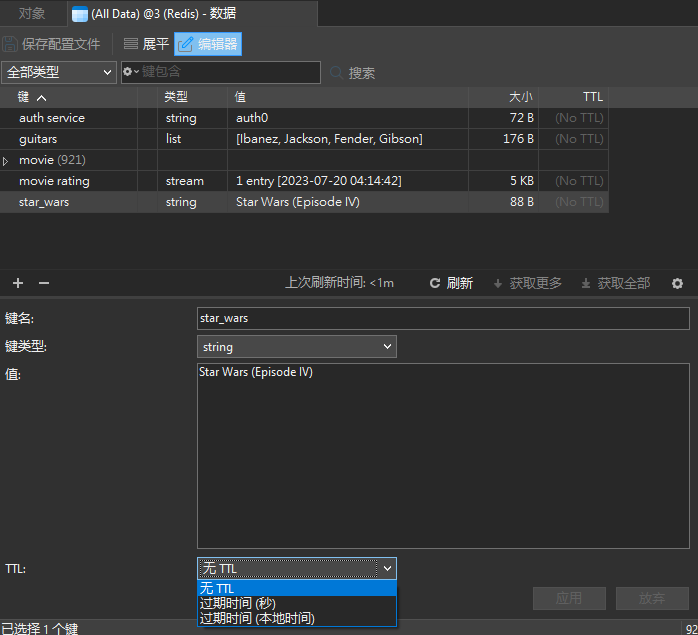The height and width of the screenshot is (635, 698).
Task: Click the 刷新 refresh button
Action: [x=451, y=283]
